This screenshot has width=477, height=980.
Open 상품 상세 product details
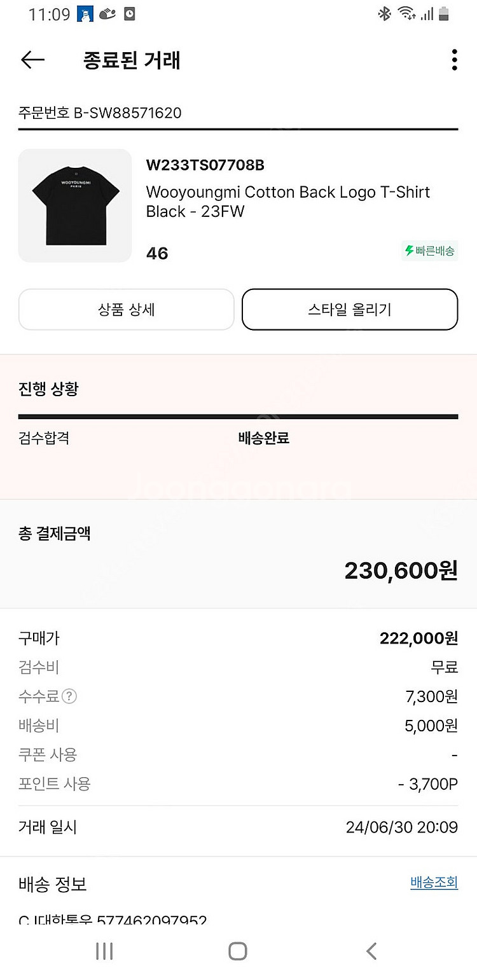(x=126, y=310)
